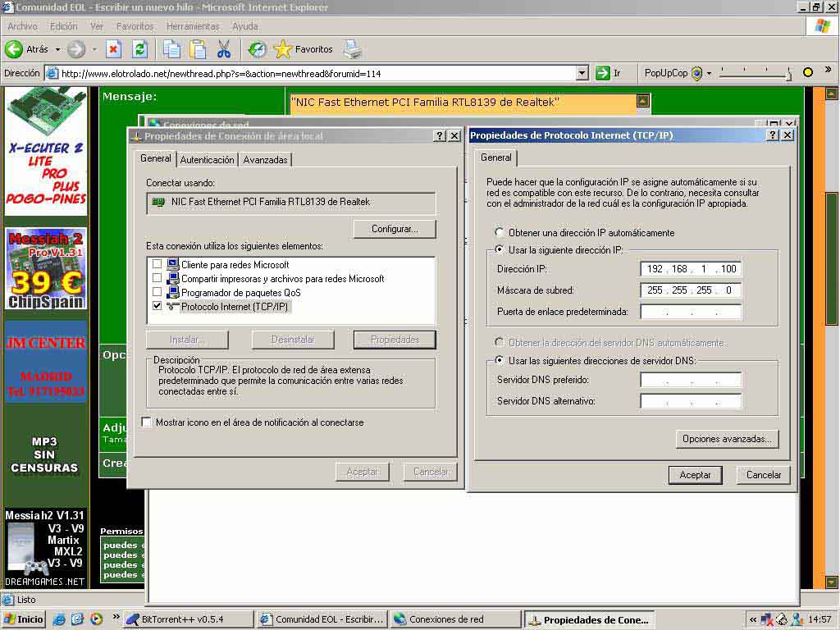The width and height of the screenshot is (840, 630).
Task: Toggle Mostrar icono en el área de notificación
Action: [147, 422]
